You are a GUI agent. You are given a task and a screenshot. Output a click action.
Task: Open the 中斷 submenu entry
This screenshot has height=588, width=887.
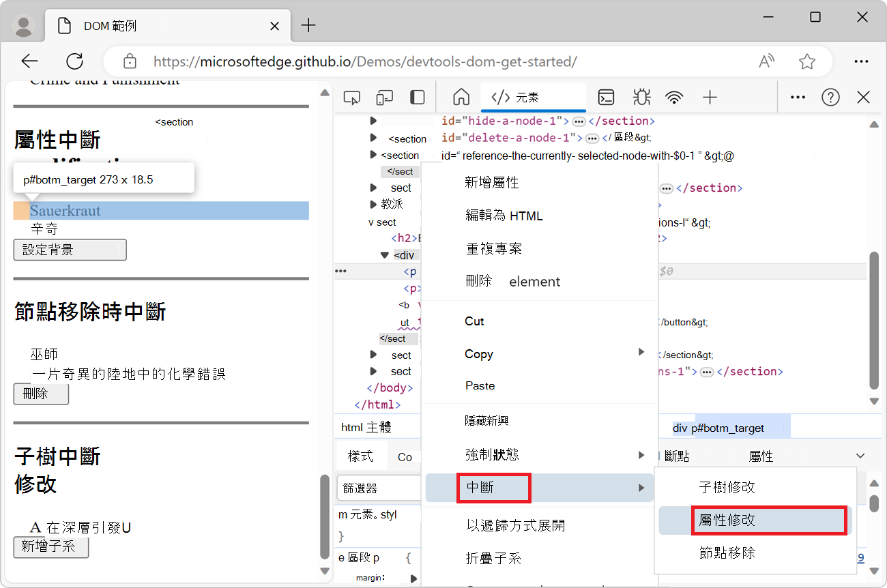coord(540,488)
